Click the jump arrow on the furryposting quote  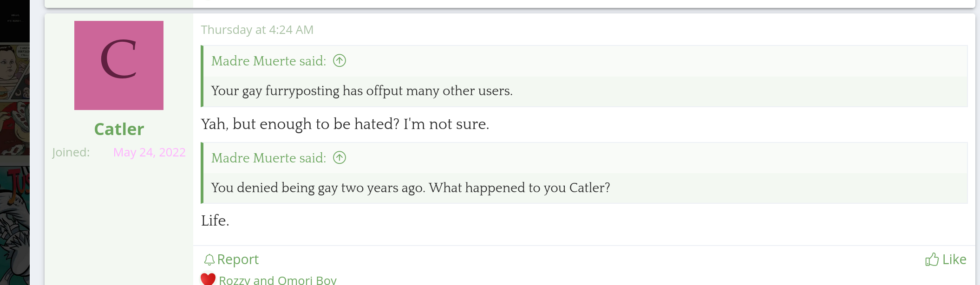[x=340, y=61]
